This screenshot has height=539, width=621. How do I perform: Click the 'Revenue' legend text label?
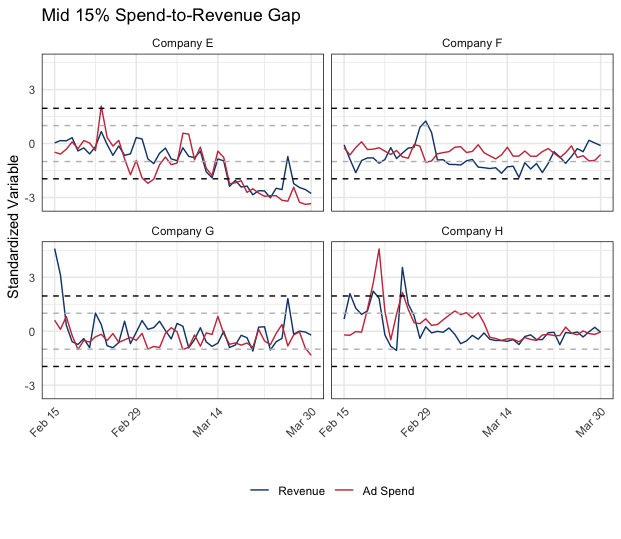[299, 491]
